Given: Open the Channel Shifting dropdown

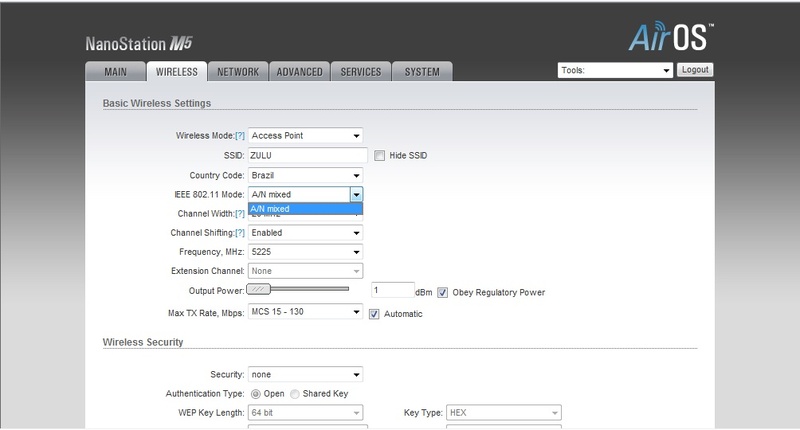Looking at the screenshot, I should point(305,233).
